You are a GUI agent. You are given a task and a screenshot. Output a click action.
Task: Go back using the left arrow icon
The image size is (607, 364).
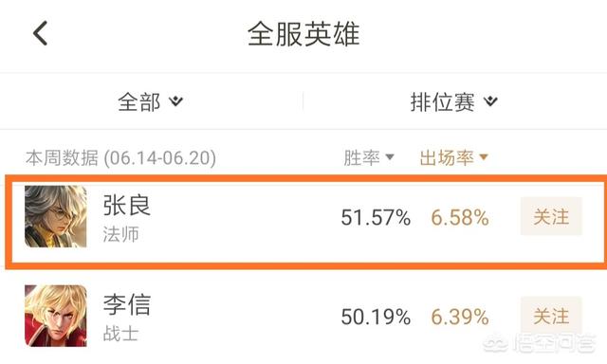tap(40, 33)
